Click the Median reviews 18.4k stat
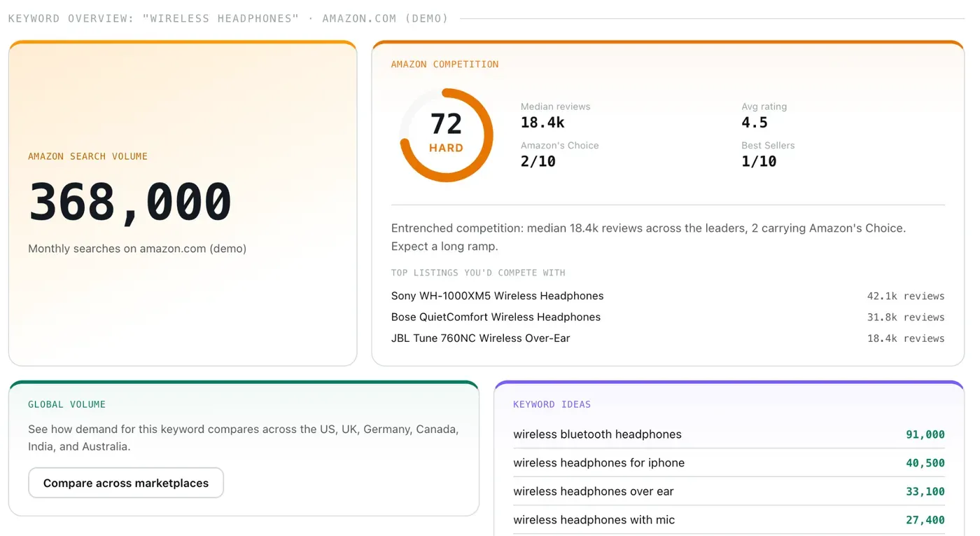 (x=555, y=116)
